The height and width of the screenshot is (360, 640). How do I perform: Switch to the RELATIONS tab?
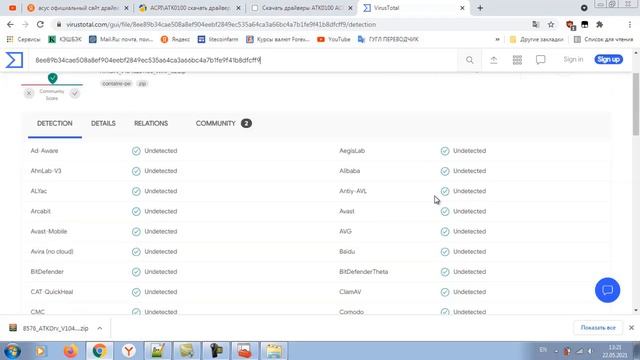click(x=151, y=123)
